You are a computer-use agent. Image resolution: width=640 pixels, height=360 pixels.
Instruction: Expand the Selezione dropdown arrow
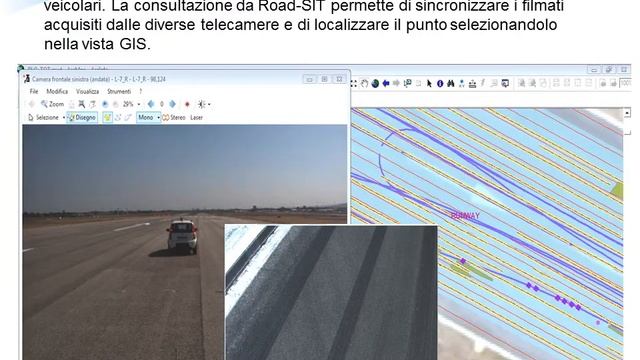(64, 118)
